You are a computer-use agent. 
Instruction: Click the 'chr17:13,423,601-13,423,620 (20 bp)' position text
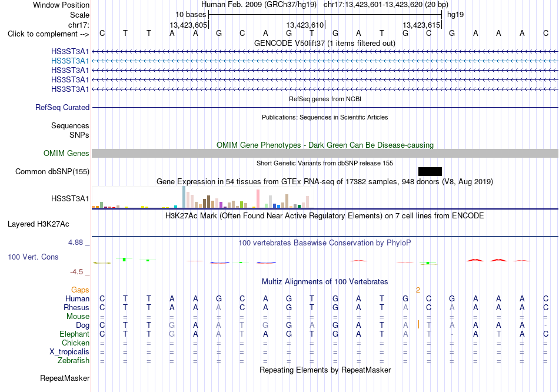pyautogui.click(x=386, y=5)
